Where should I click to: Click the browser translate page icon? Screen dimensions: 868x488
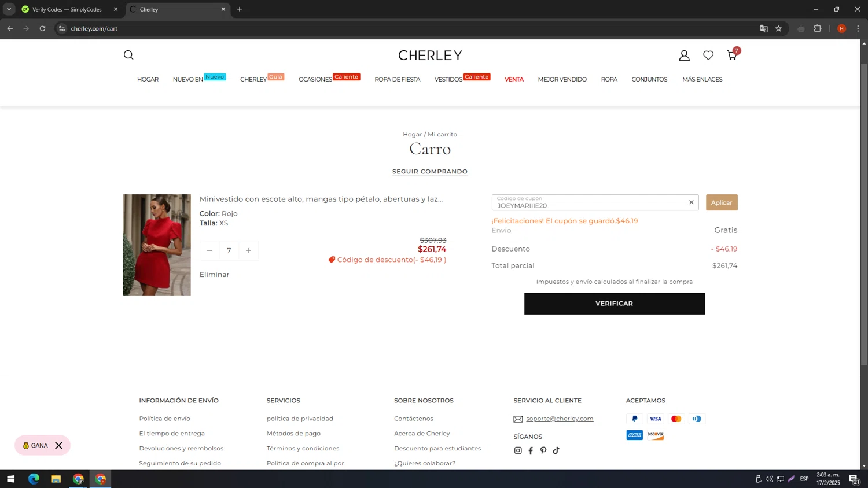(x=764, y=28)
